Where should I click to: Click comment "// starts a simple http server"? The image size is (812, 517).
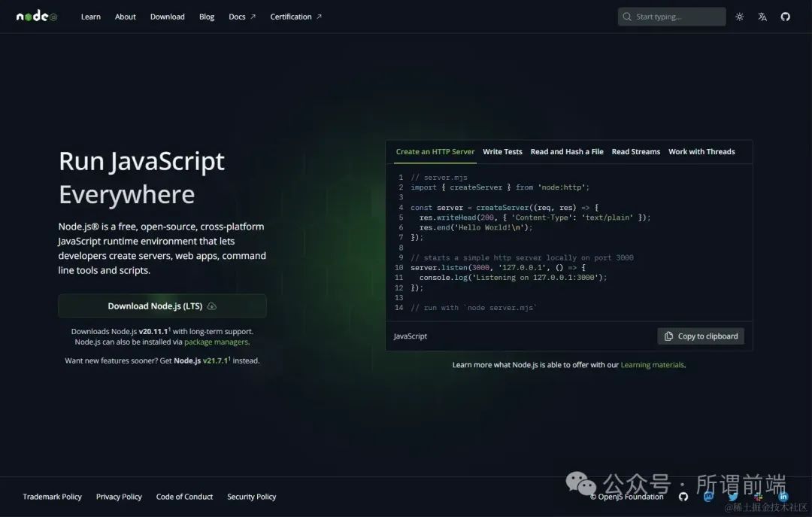(x=522, y=257)
